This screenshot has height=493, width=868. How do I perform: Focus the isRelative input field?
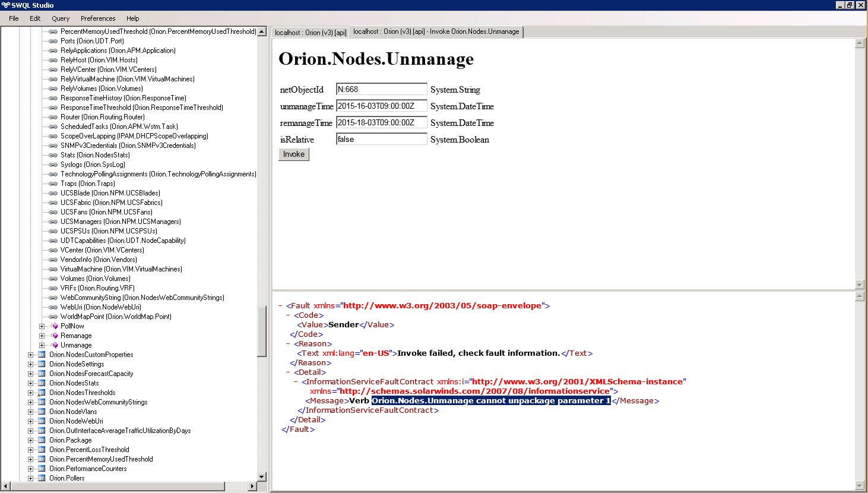(x=381, y=140)
